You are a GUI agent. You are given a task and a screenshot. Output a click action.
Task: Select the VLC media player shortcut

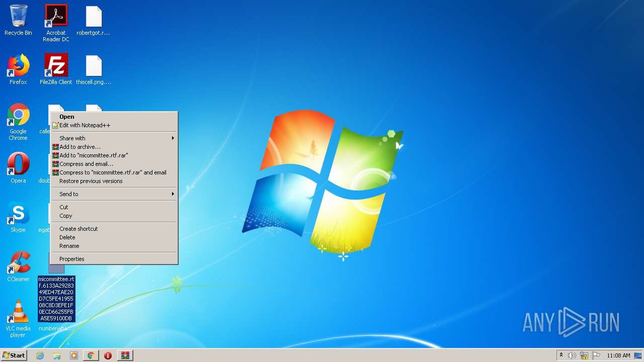18,319
